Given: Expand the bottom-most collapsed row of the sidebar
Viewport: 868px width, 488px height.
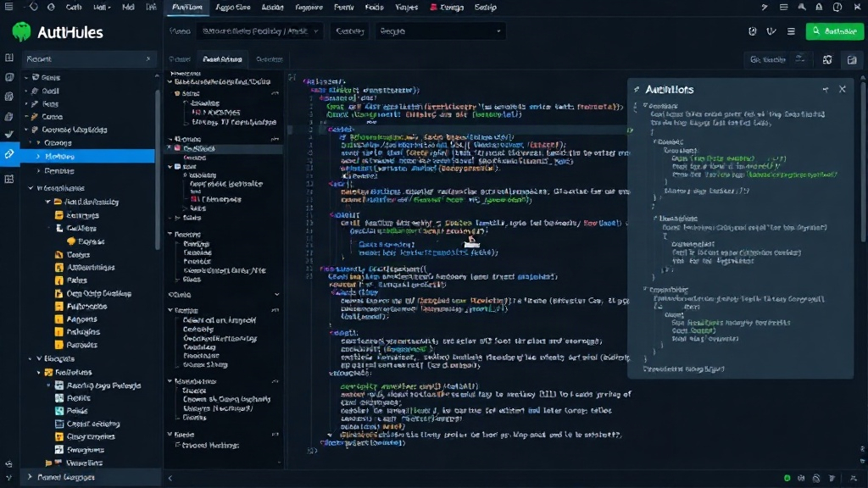Looking at the screenshot, I should 30,477.
